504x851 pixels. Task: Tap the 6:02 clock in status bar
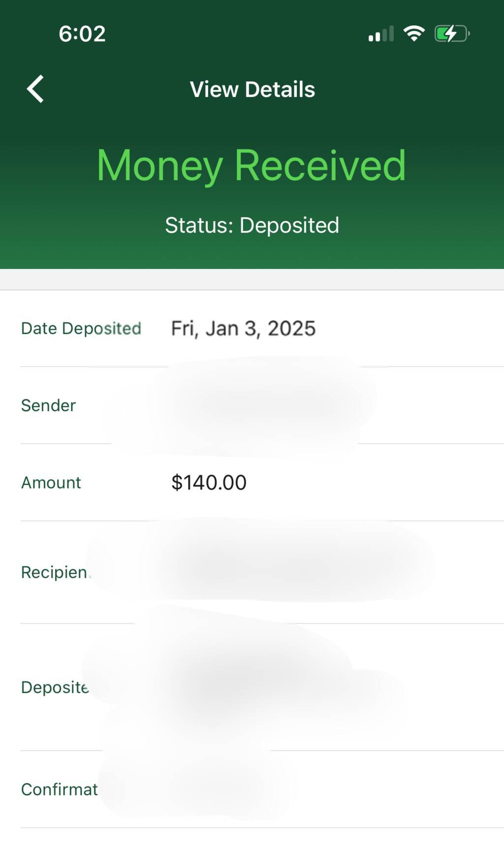pyautogui.click(x=82, y=34)
